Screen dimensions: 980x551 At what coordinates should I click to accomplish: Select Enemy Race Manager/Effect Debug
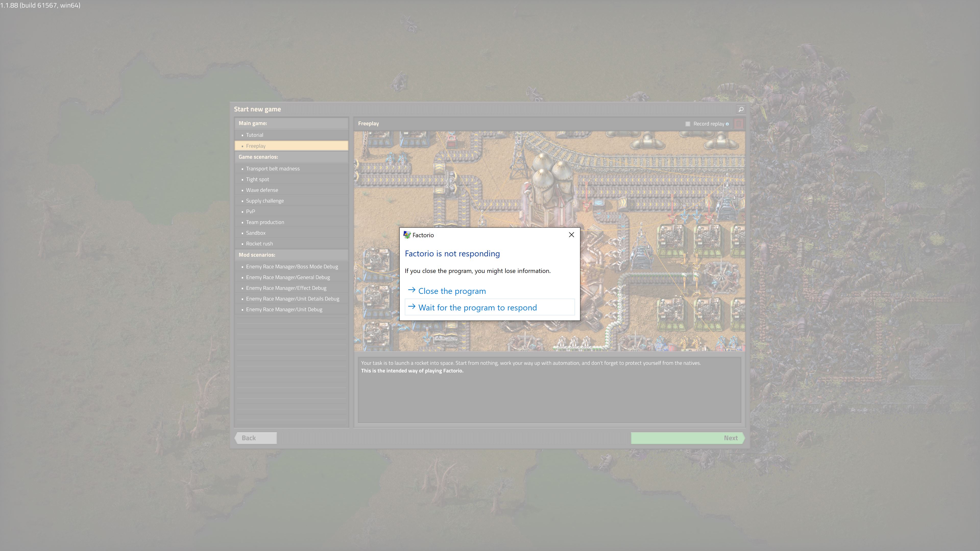click(x=292, y=288)
